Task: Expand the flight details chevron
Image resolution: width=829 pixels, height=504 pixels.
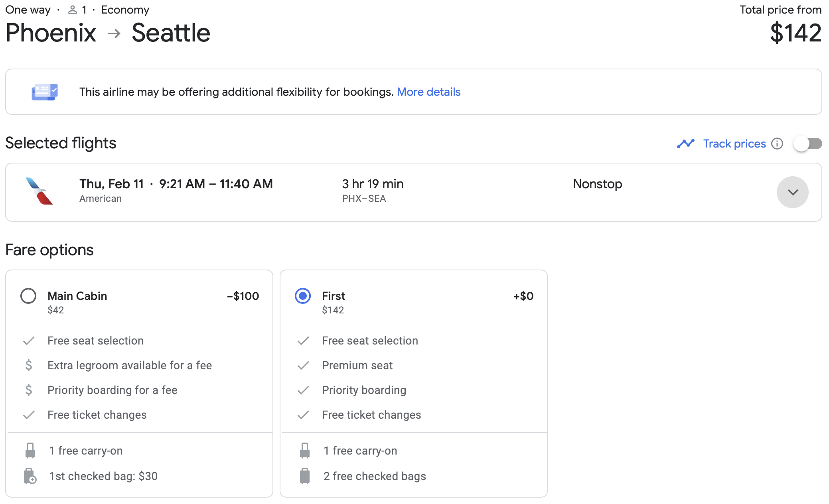Action: 792,192
